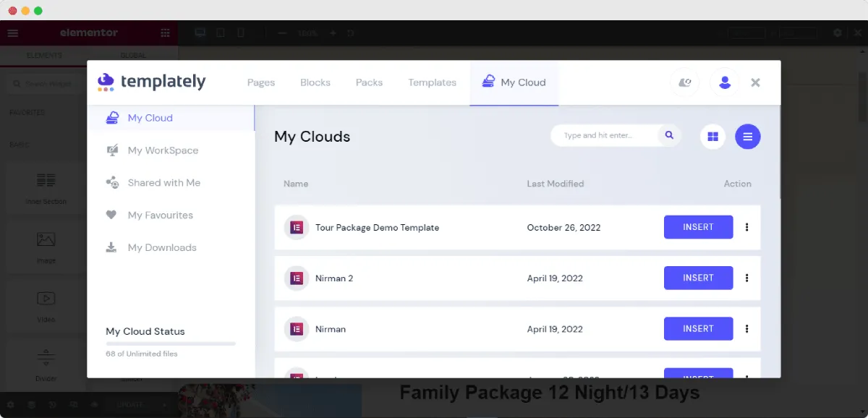
Task: Click the search magnifier button
Action: point(669,135)
